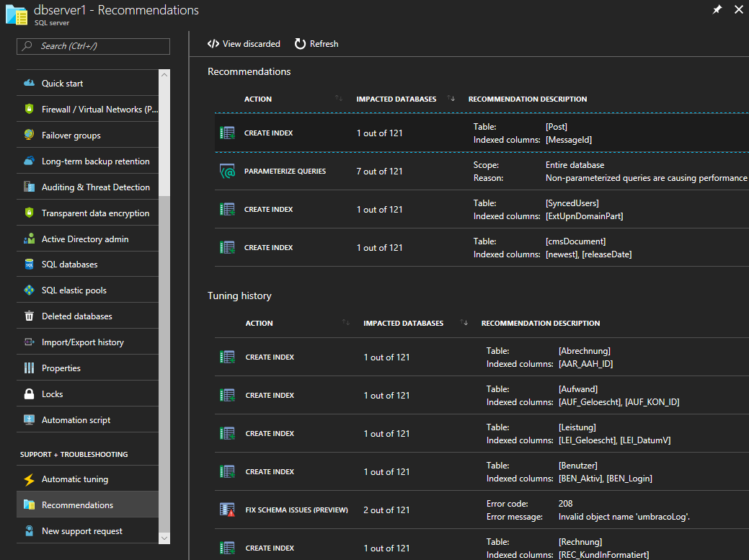The image size is (749, 560).
Task: Click the View discarded button
Action: 244,44
